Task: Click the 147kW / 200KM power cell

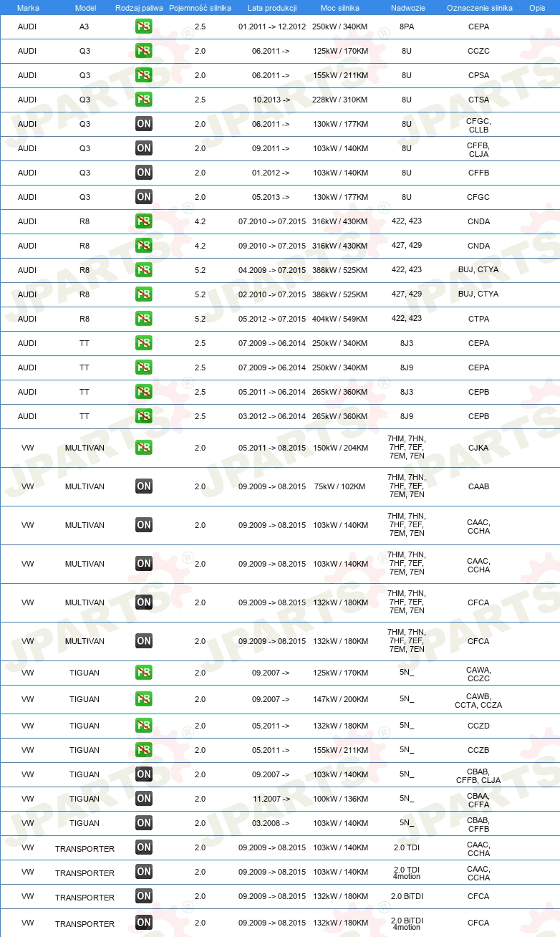Action: 340,699
